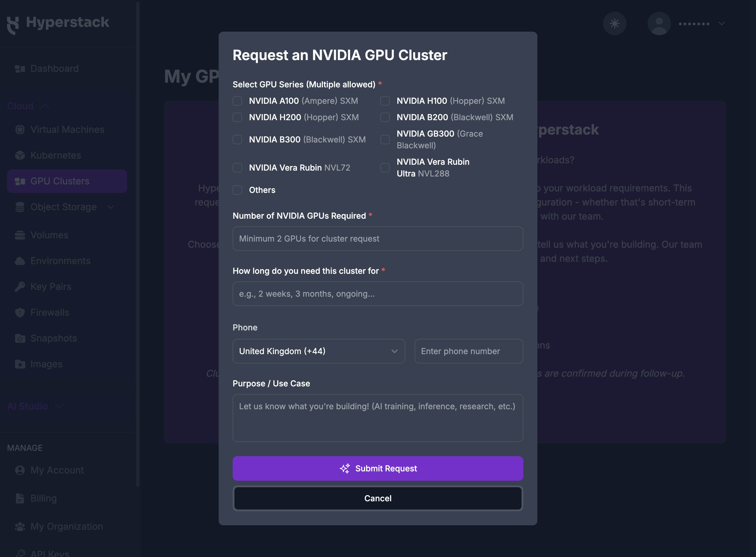The image size is (756, 557).
Task: Click the sidebar vertical scrollbar
Action: (137, 244)
